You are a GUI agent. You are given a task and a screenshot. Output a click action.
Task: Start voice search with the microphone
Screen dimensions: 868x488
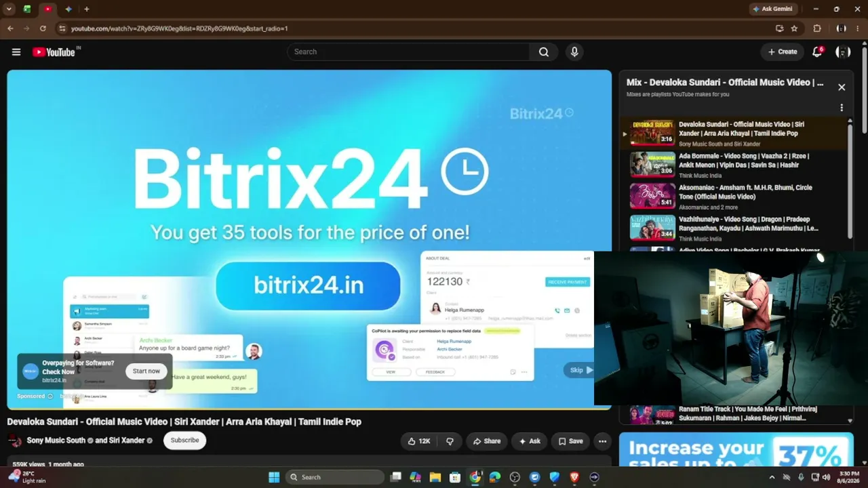[574, 52]
